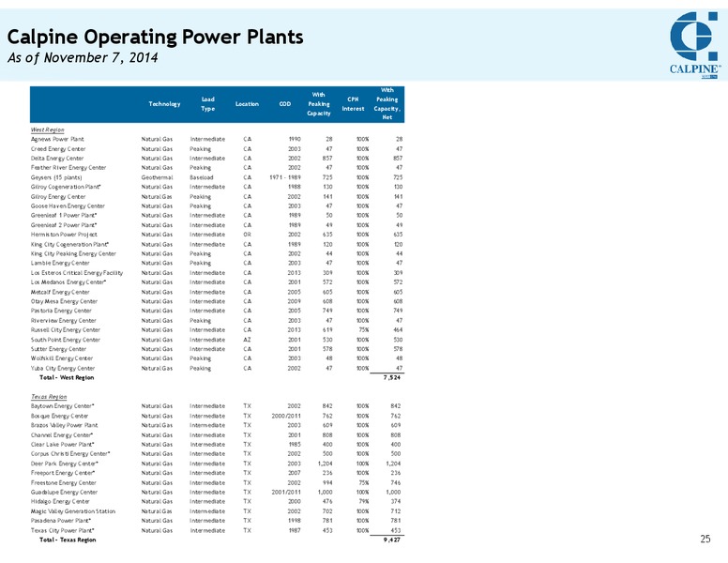Click the 'Magic Valley Generation Station' name

click(x=73, y=511)
